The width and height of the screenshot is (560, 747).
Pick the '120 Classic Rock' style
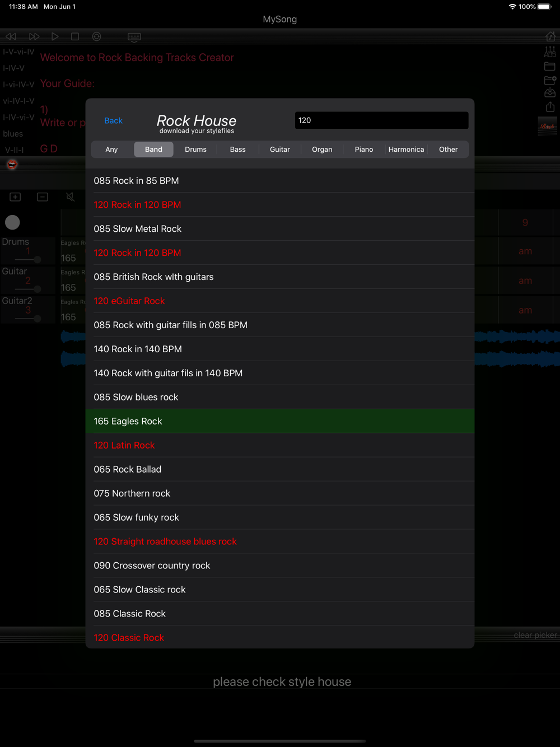point(280,638)
